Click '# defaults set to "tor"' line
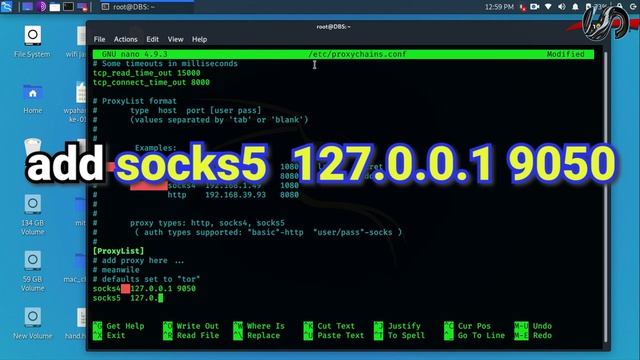 pyautogui.click(x=146, y=279)
